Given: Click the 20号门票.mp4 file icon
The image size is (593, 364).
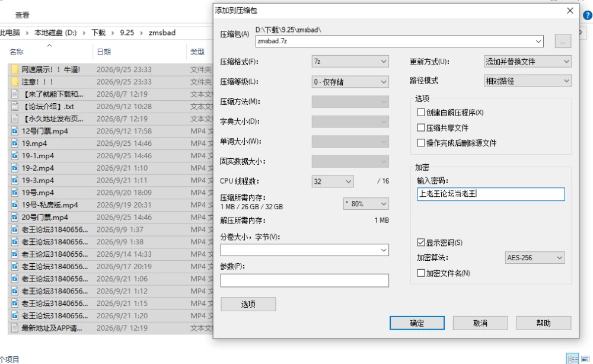Looking at the screenshot, I should click(x=15, y=218).
